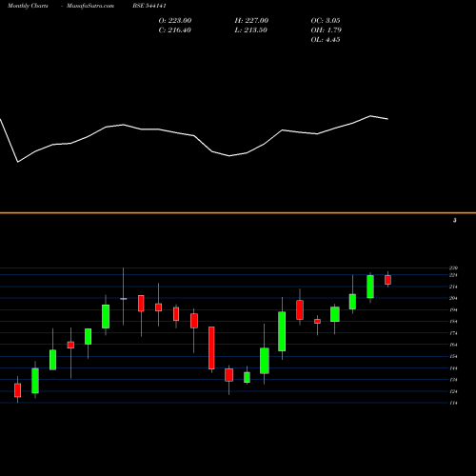Click the high value 'H: 227.00'
476x476 pixels.
251,21
